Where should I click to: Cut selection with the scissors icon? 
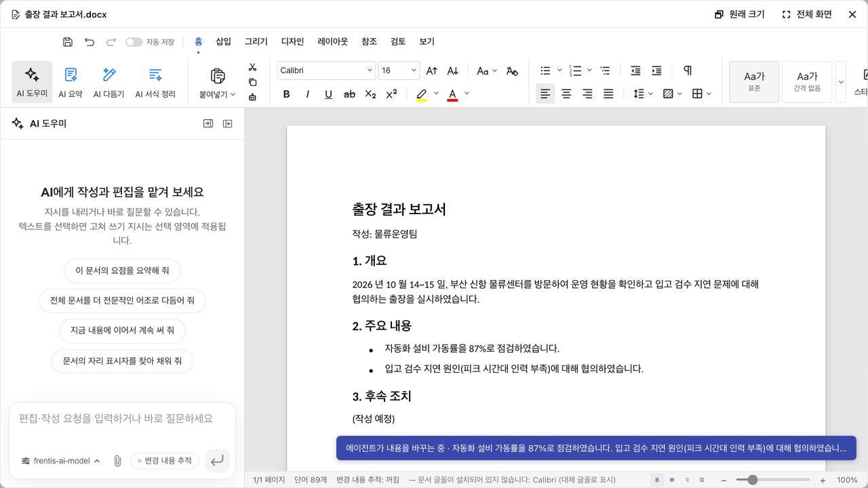point(252,67)
